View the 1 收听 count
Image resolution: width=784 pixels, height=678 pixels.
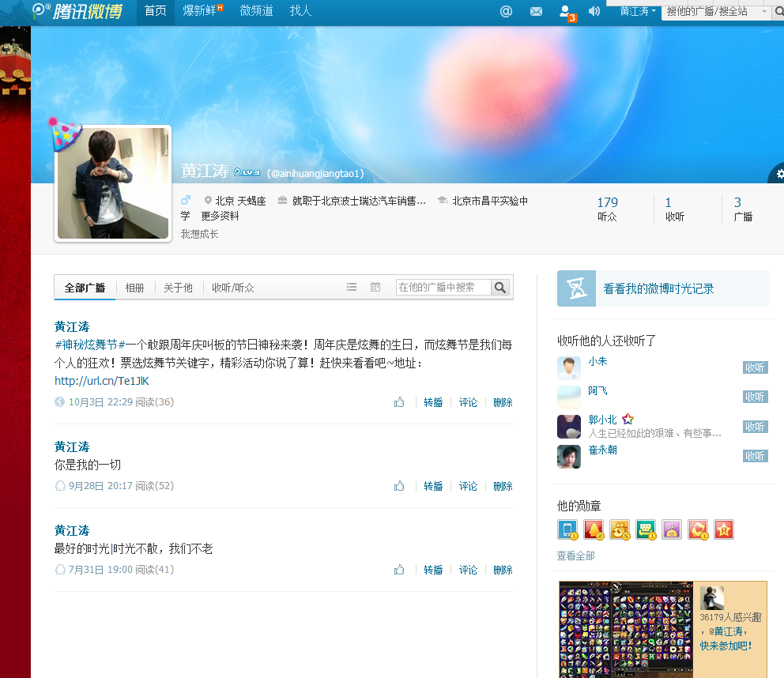click(674, 209)
